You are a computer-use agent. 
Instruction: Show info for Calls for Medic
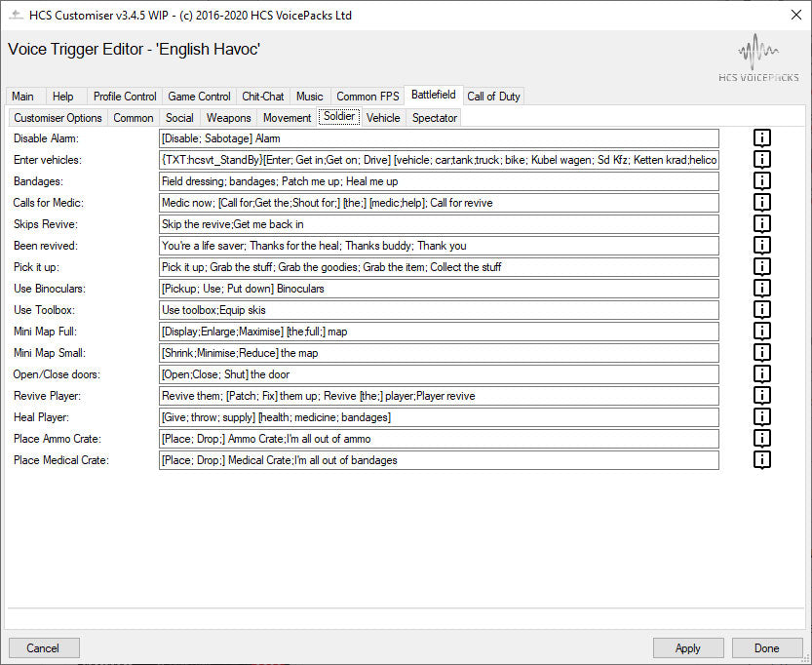(x=762, y=203)
